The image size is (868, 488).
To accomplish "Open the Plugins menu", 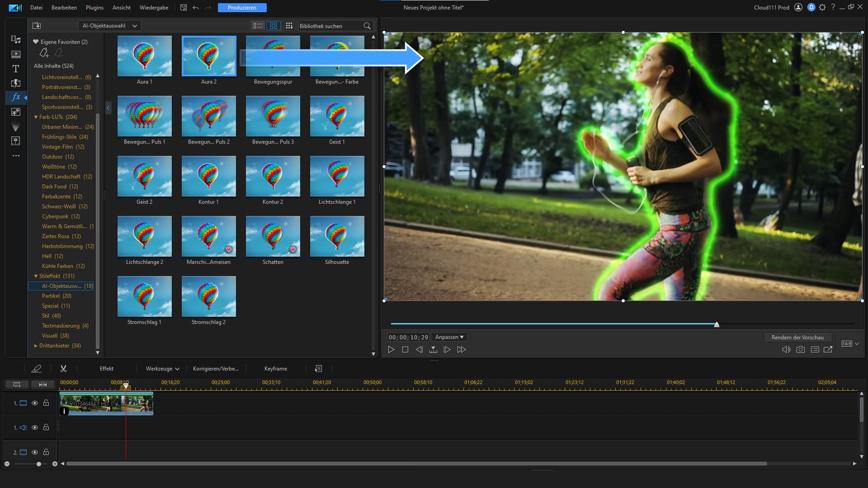I will [94, 8].
